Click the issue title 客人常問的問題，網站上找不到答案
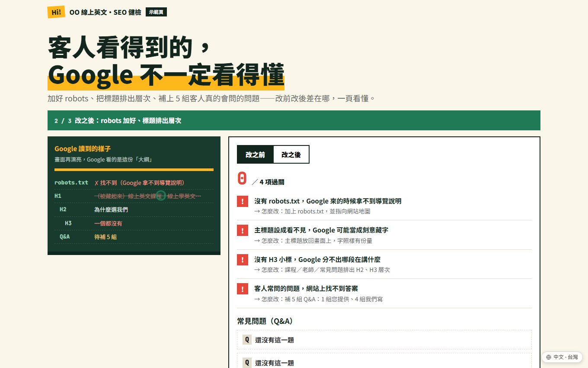This screenshot has height=368, width=588. [306, 288]
